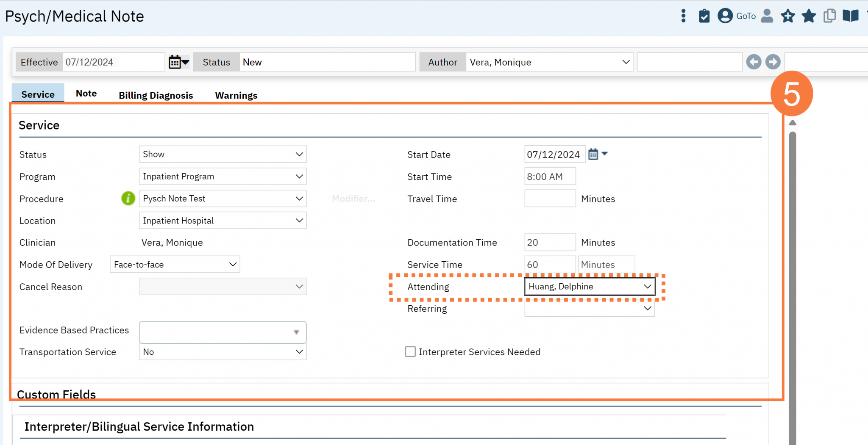The height and width of the screenshot is (445, 868).
Task: Open the Warnings tab
Action: 236,95
